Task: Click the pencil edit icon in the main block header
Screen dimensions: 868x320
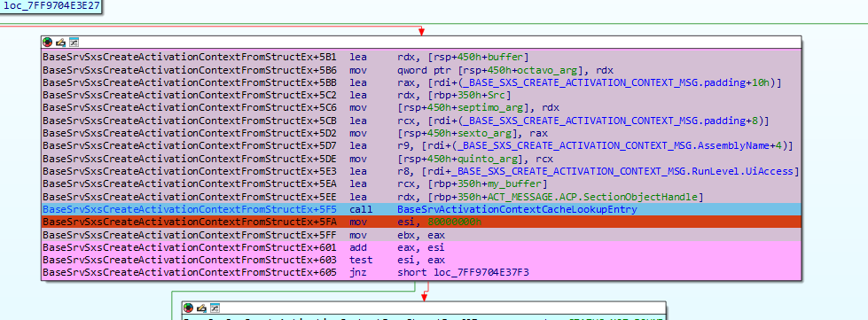Action: (x=60, y=42)
